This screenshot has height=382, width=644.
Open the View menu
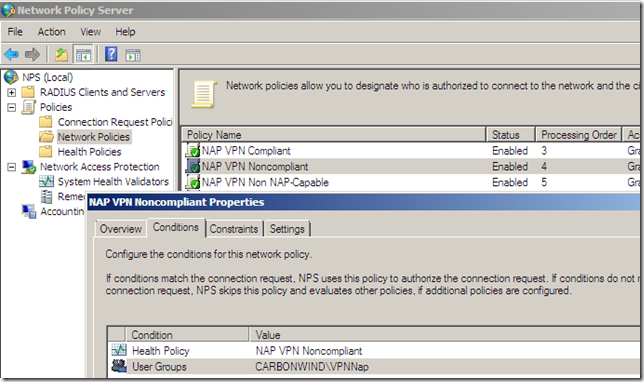point(90,32)
